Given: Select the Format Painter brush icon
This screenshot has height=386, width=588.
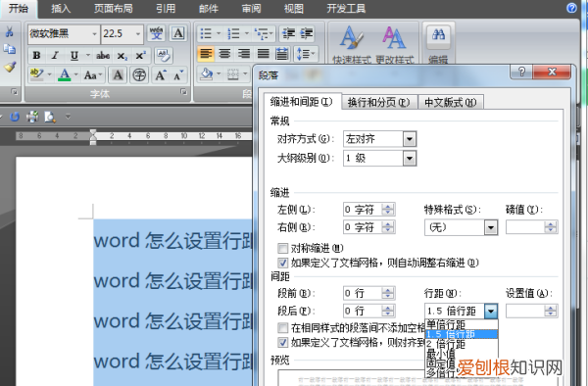Looking at the screenshot, I should coord(10,67).
